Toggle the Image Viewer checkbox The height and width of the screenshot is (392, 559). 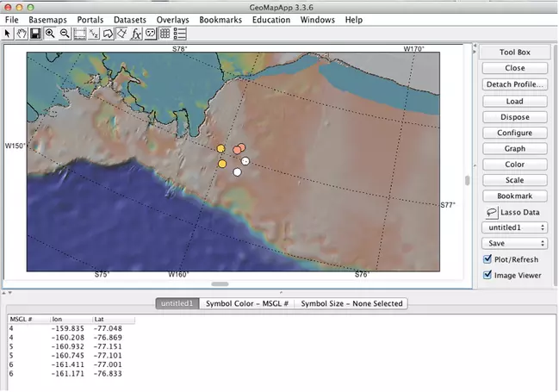click(488, 276)
